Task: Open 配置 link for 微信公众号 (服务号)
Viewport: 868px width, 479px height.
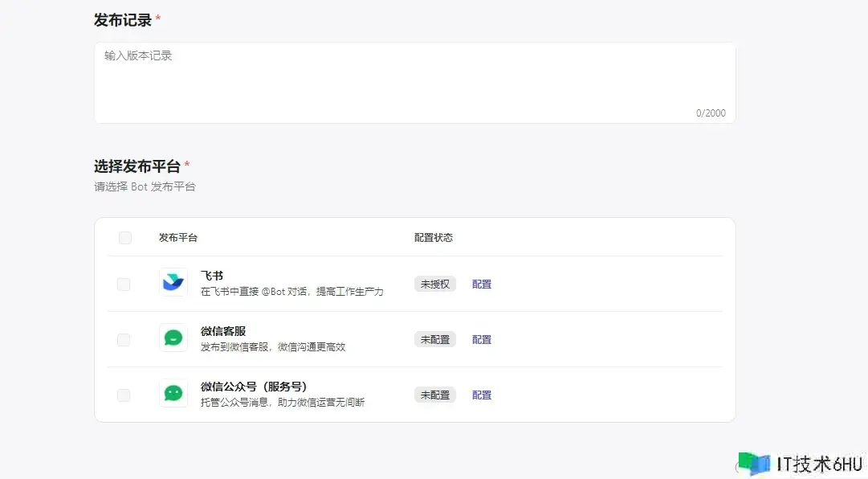Action: [x=482, y=395]
